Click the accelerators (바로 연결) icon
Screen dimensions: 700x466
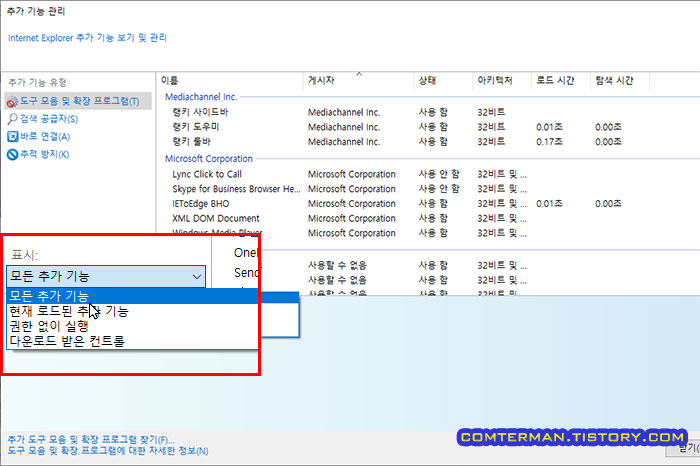pos(12,137)
